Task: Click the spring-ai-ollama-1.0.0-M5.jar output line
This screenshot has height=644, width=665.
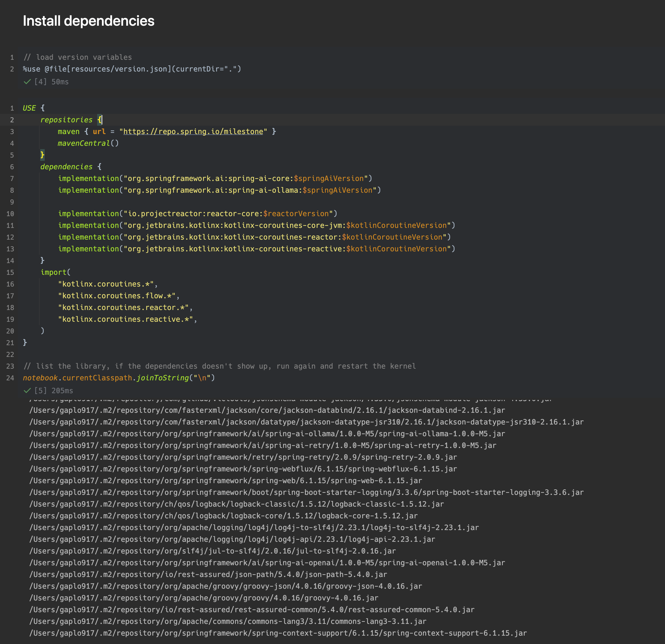Action: [267, 434]
